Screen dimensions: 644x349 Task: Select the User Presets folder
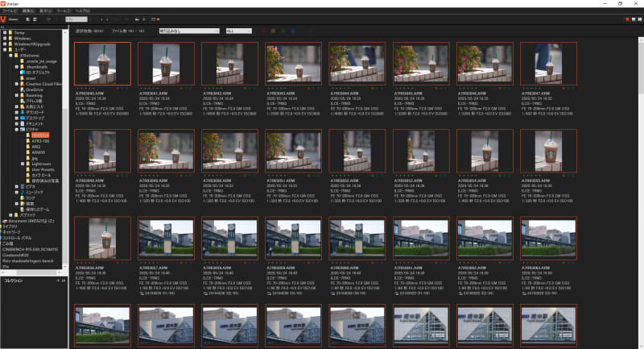[43, 169]
